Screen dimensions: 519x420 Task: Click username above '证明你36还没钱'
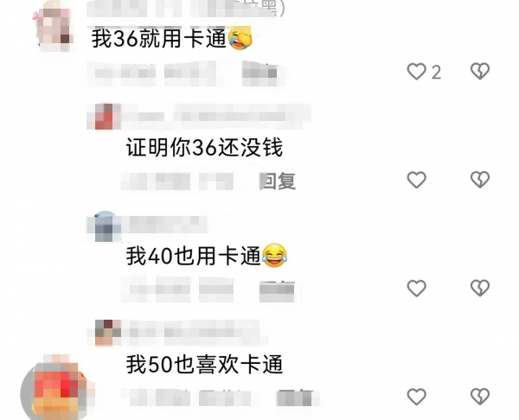click(x=217, y=117)
